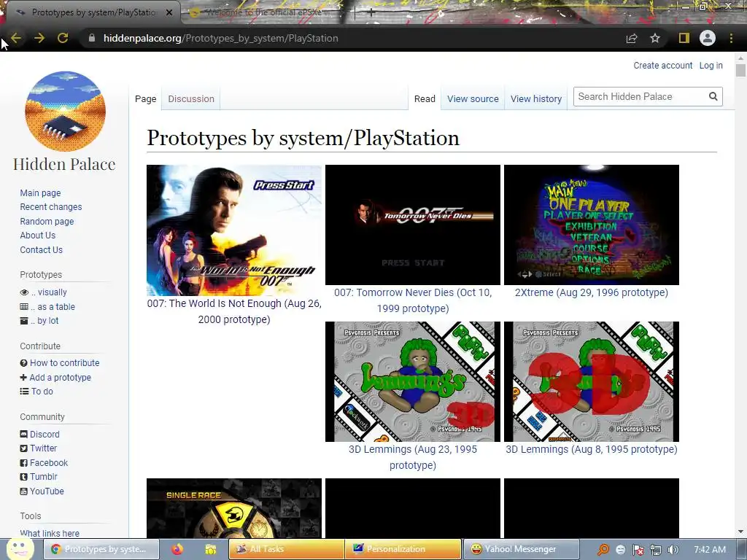Open 2Xtreme prototype thumbnail

pyautogui.click(x=592, y=225)
